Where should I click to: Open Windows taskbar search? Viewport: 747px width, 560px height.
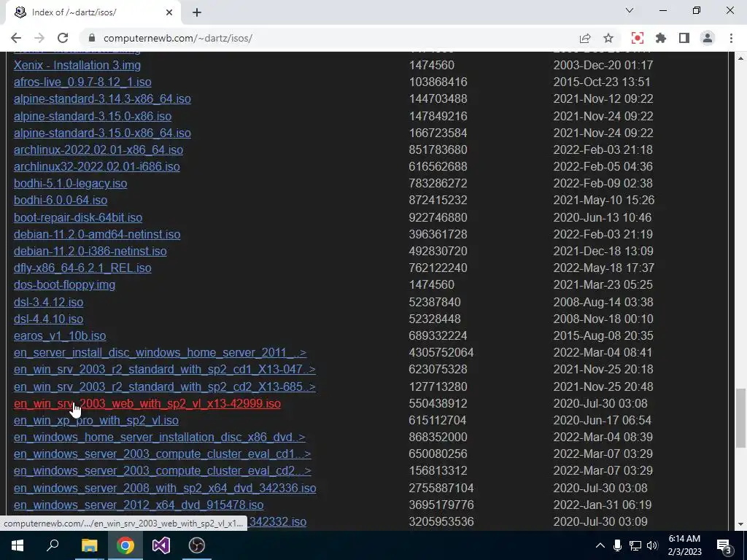pos(53,545)
